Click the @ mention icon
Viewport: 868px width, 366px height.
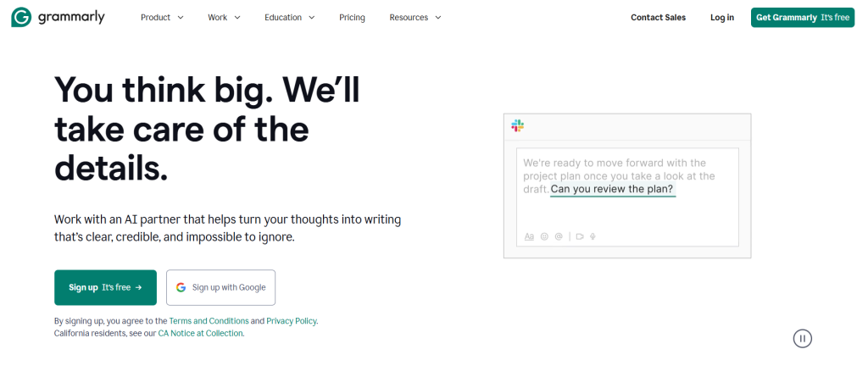pos(559,236)
